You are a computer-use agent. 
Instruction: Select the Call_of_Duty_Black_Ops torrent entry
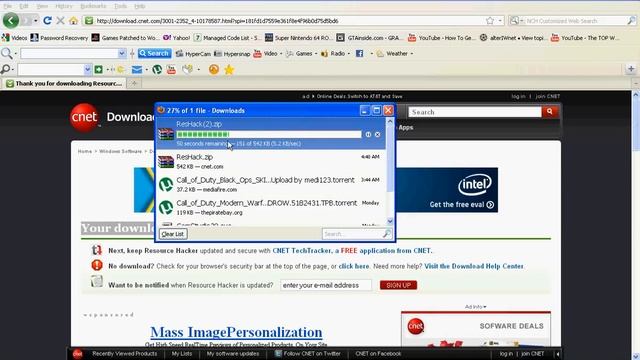[271, 184]
